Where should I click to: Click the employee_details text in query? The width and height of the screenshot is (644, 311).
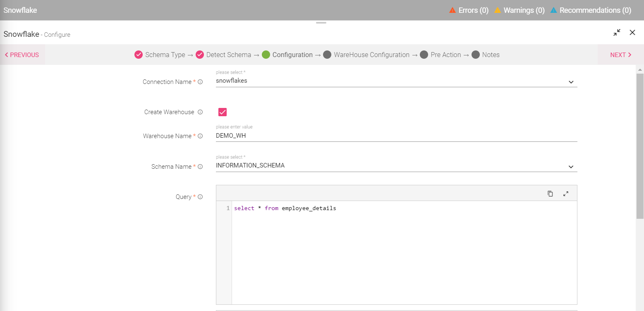(309, 208)
